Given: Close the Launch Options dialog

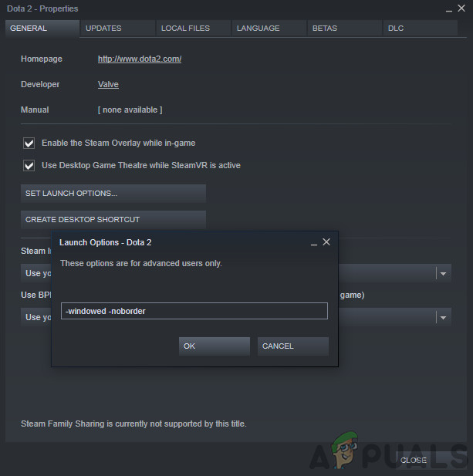Looking at the screenshot, I should pyautogui.click(x=326, y=242).
